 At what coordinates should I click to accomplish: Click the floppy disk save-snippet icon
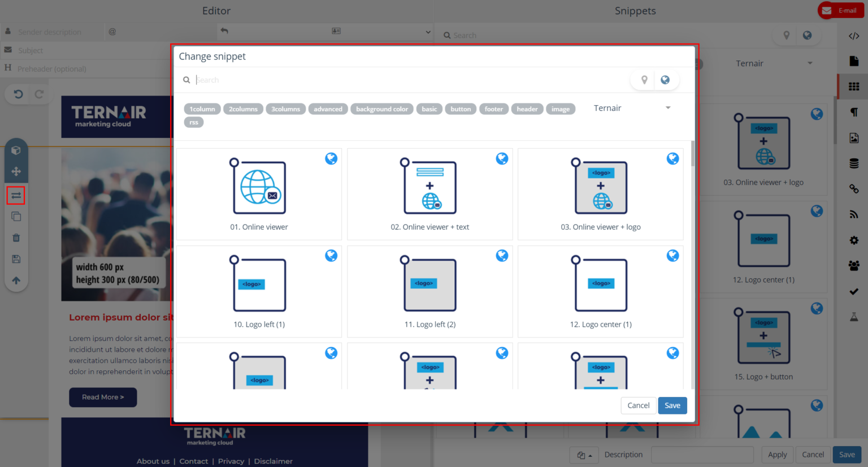[x=16, y=259]
